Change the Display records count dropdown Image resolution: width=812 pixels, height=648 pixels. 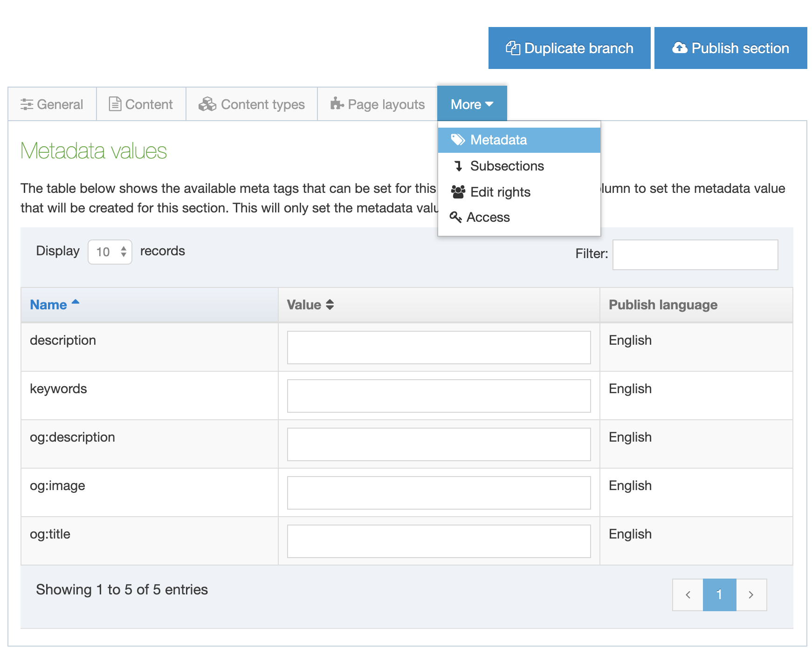[110, 252]
